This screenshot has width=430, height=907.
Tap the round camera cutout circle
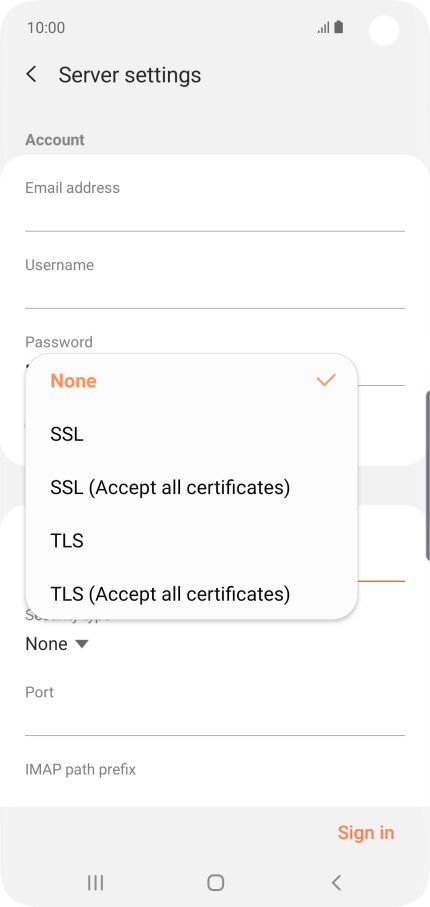(x=384, y=30)
